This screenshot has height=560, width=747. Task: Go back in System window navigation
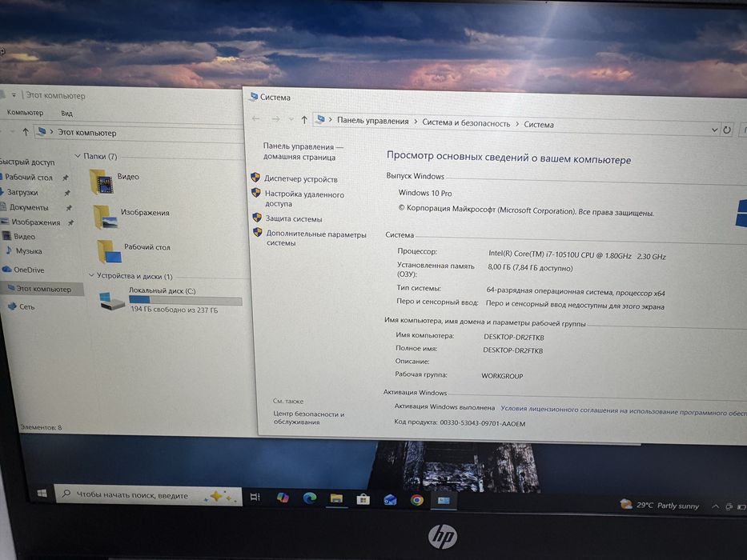(x=256, y=118)
